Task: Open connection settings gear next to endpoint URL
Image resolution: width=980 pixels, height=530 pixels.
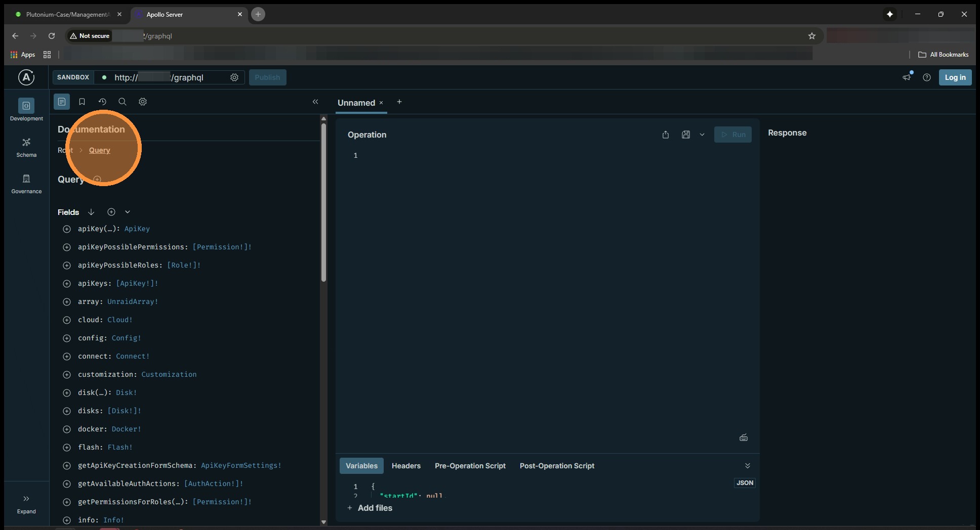Action: pos(234,77)
